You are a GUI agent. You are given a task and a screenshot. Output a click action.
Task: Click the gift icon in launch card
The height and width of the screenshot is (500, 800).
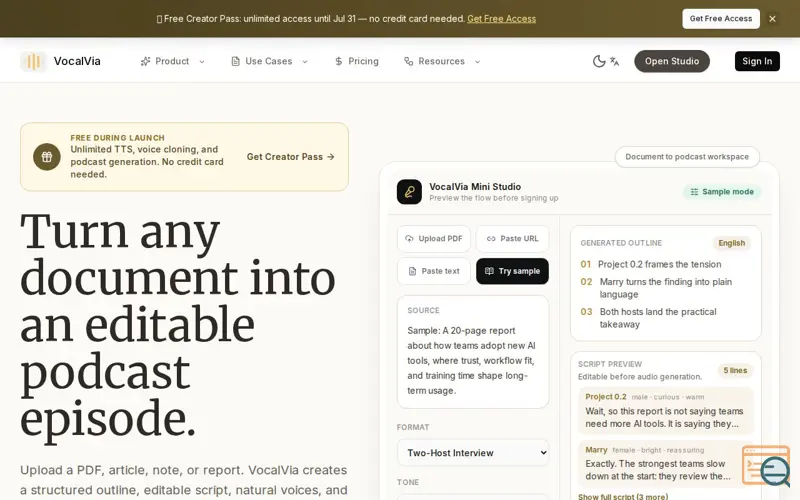click(x=46, y=157)
